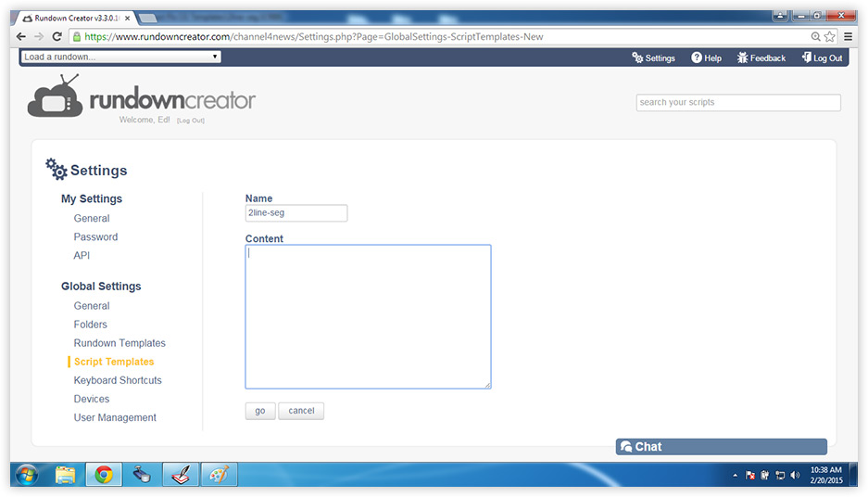
Task: Open API settings
Action: pos(82,255)
